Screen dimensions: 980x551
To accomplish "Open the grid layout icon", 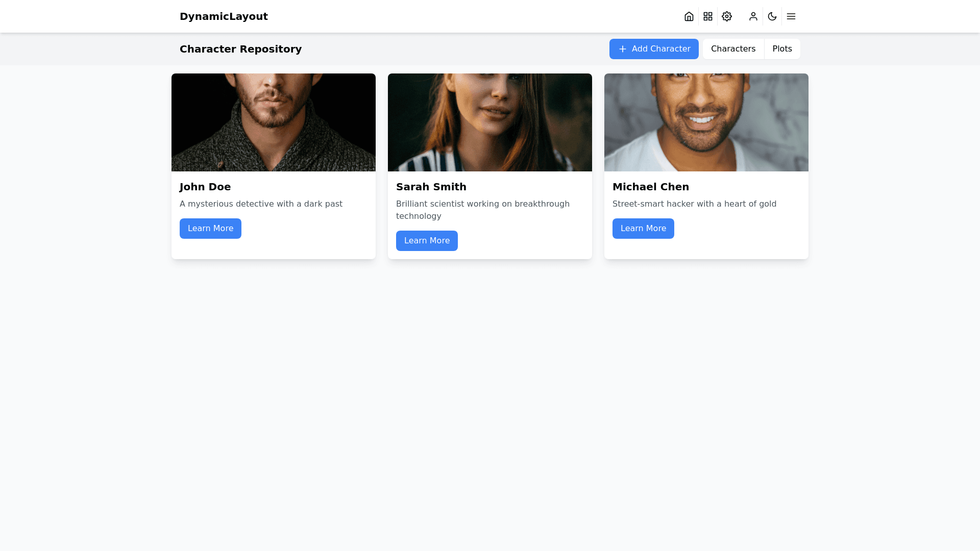I will click(x=708, y=16).
